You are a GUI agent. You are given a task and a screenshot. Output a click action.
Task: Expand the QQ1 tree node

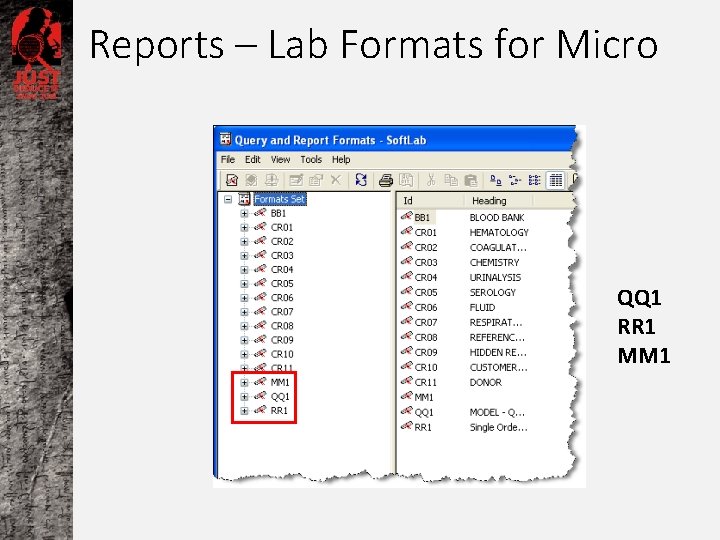[x=244, y=397]
